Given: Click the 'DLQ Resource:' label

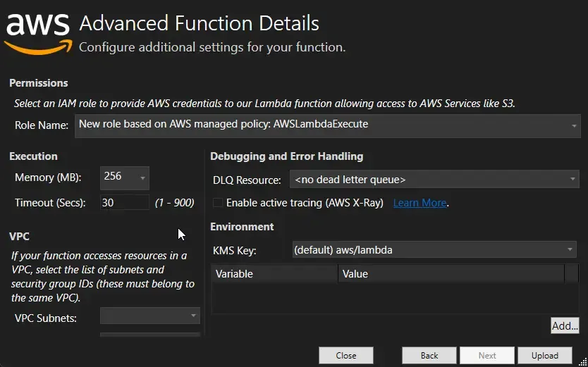Looking at the screenshot, I should [x=247, y=180].
